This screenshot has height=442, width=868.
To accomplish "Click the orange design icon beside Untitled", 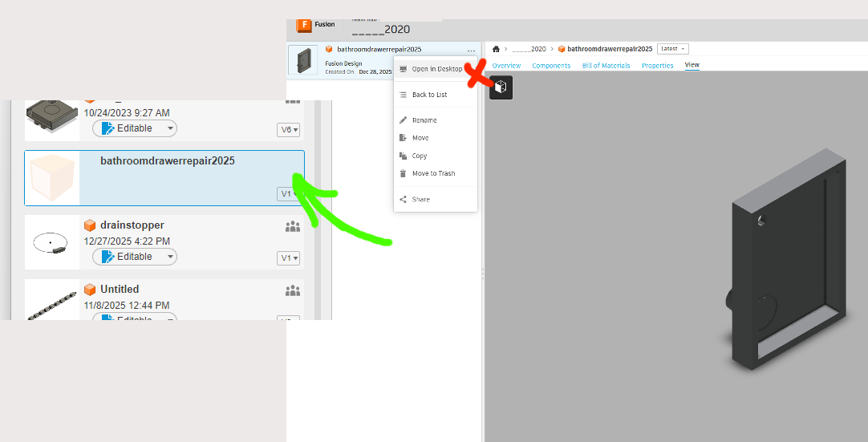I will coord(90,290).
